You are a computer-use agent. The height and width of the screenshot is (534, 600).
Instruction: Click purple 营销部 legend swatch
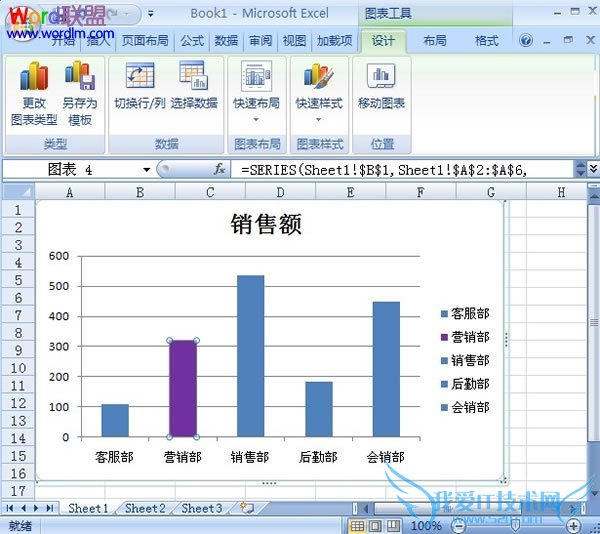point(444,337)
